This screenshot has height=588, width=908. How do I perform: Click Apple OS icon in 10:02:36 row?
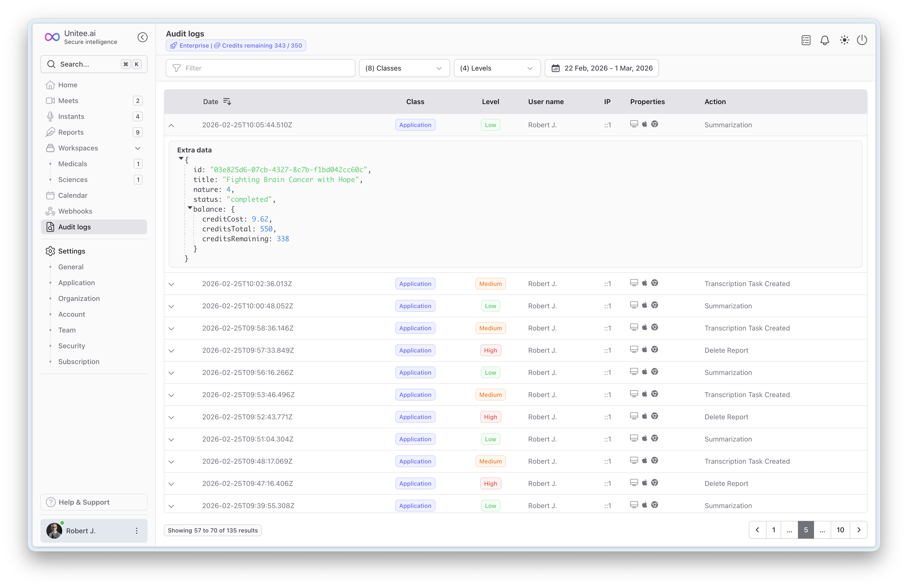[x=644, y=283]
